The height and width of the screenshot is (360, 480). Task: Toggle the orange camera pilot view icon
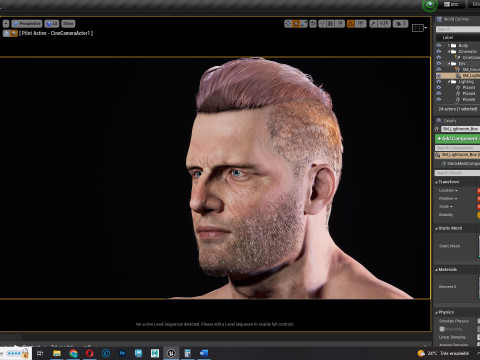(14, 33)
